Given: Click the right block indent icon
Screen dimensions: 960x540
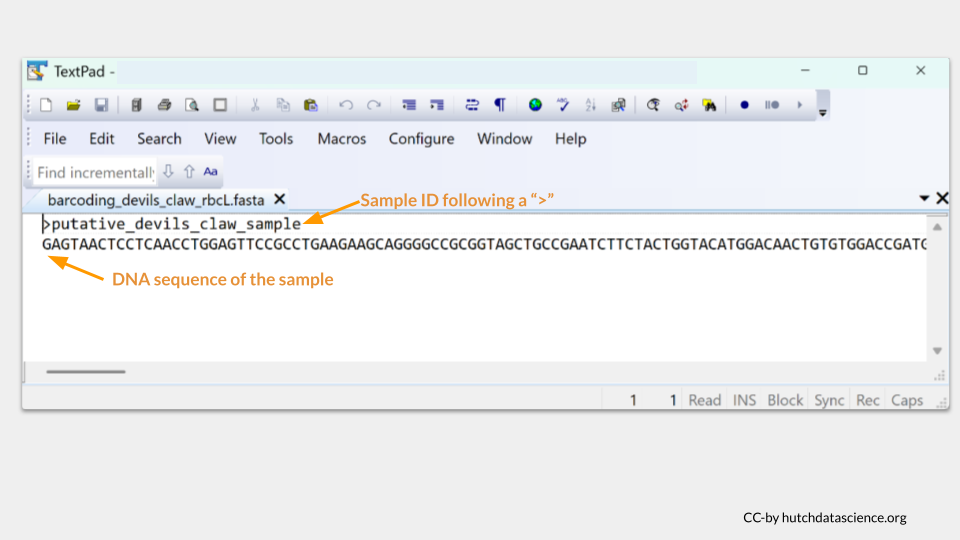Looking at the screenshot, I should pos(437,105).
